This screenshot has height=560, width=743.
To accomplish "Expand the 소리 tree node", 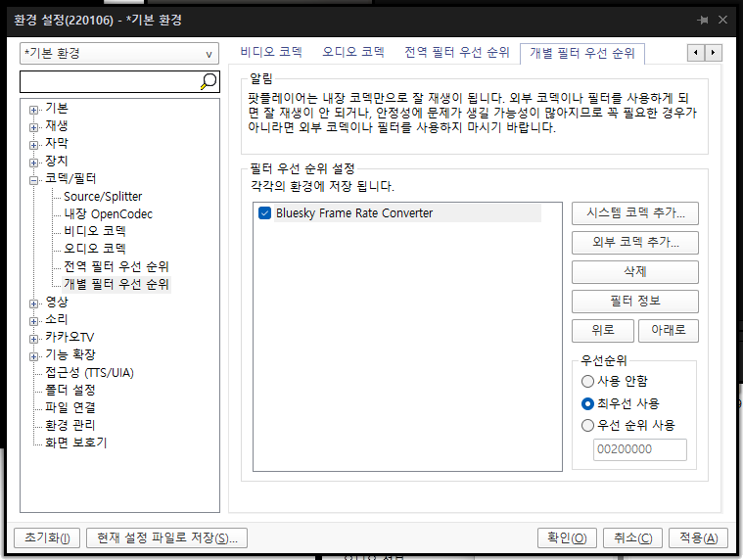I will 33,321.
